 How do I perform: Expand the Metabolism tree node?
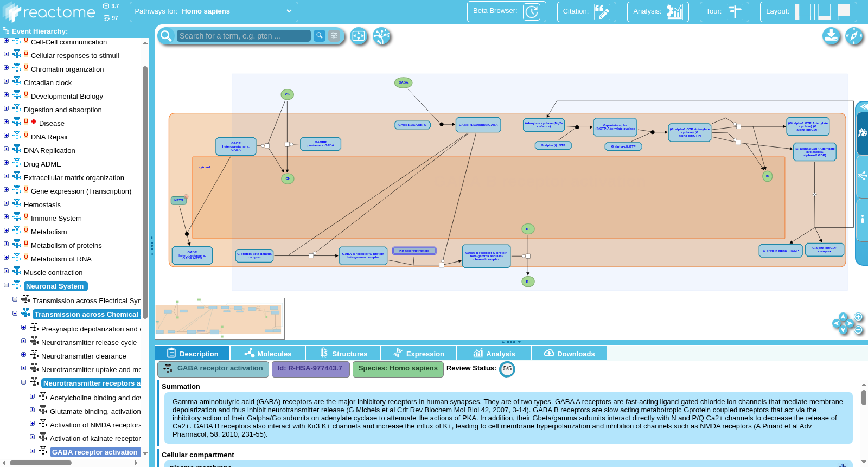(6, 231)
